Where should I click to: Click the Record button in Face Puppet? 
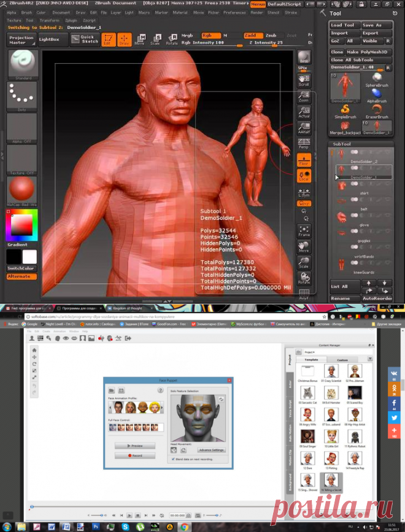coord(135,456)
